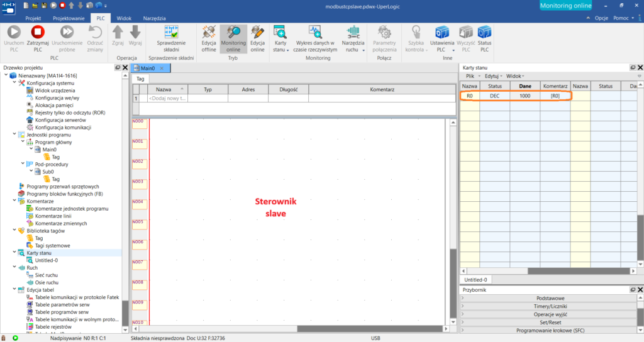Image resolution: width=644 pixels, height=342 pixels.
Task: Click the Dodaj nowy tag input cell
Action: [167, 98]
